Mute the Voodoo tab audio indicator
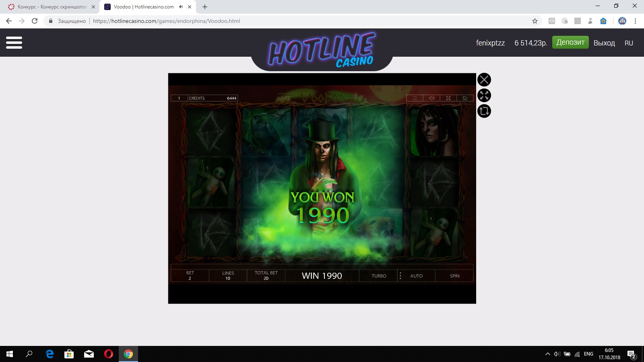The image size is (644, 362). tap(181, 7)
